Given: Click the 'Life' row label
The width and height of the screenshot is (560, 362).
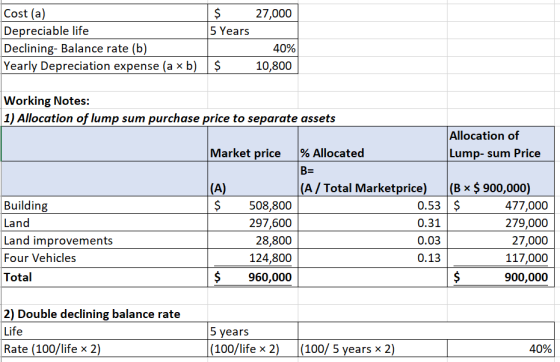Looking at the screenshot, I should [x=105, y=331].
